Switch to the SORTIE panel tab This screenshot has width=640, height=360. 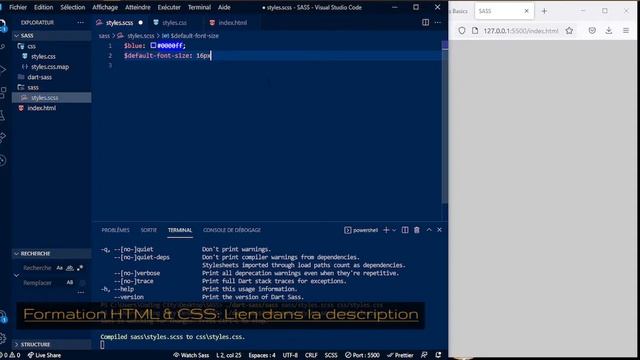click(x=149, y=230)
